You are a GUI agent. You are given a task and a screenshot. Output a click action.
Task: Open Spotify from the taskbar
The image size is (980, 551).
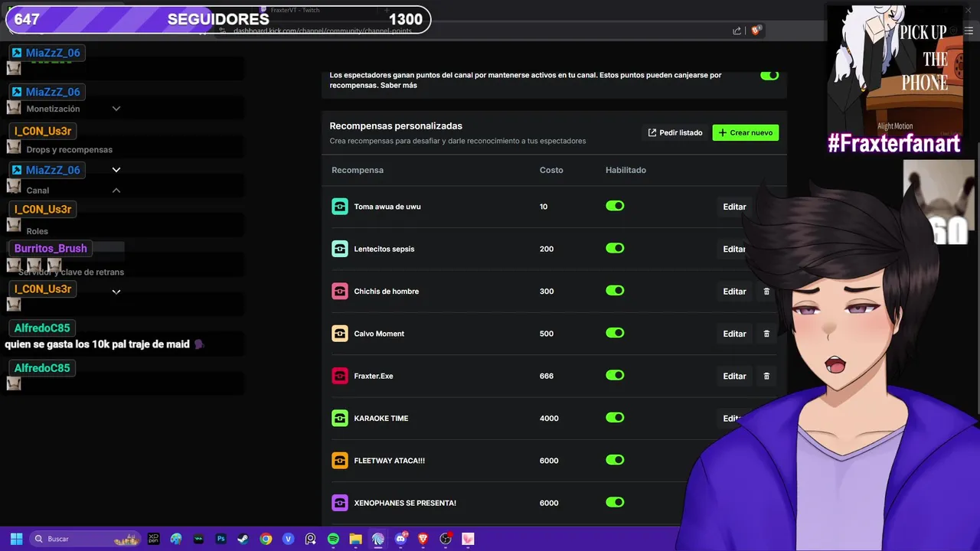pos(333,539)
